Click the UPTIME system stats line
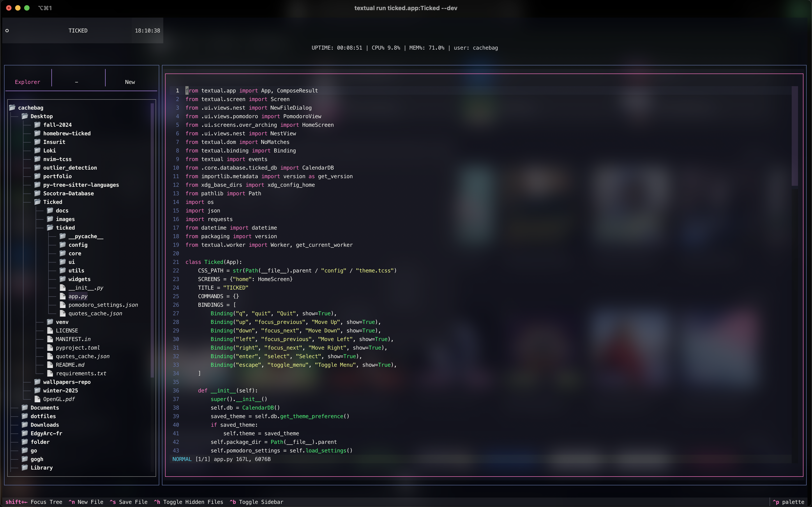The height and width of the screenshot is (507, 812). tap(405, 48)
